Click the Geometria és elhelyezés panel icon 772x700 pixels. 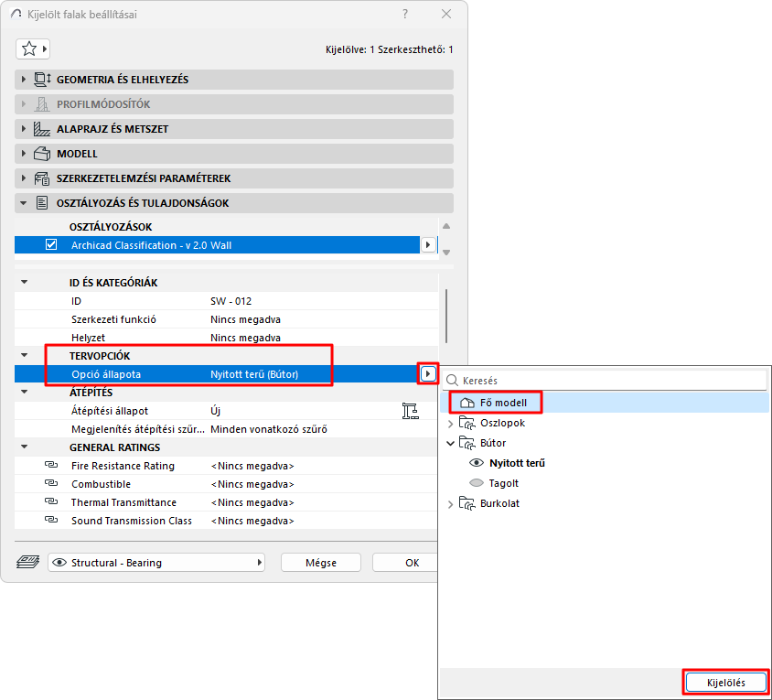point(42,80)
